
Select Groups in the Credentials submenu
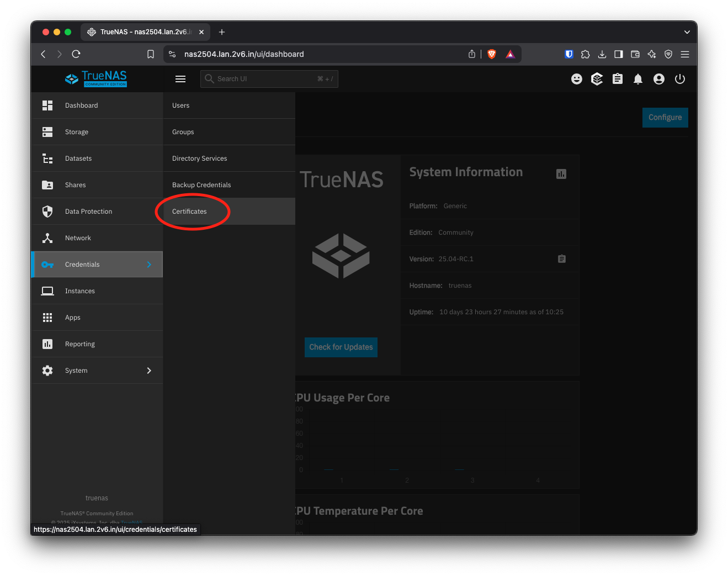229,132
